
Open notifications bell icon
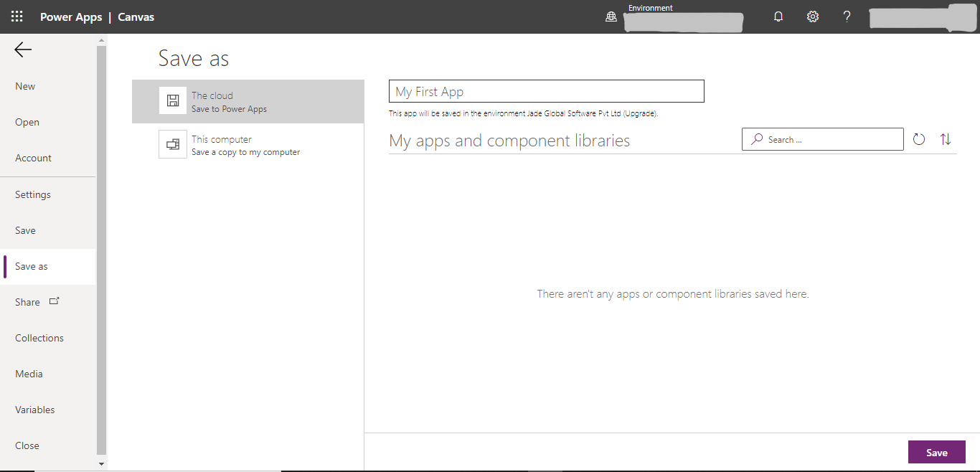tap(778, 16)
